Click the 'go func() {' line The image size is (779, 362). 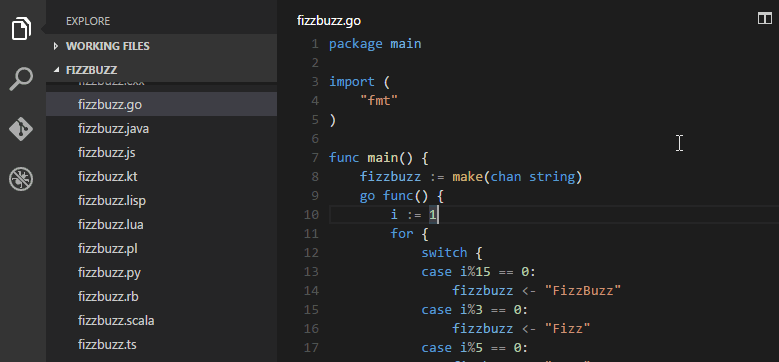[x=401, y=196]
